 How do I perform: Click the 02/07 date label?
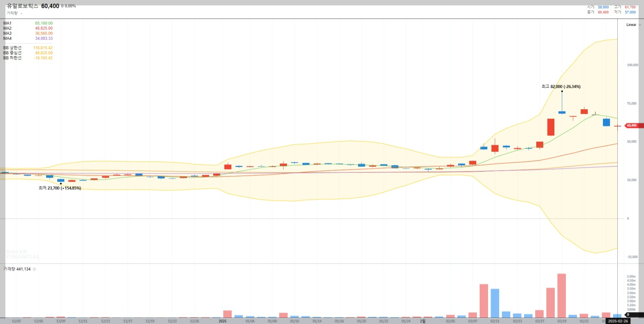[473, 321]
